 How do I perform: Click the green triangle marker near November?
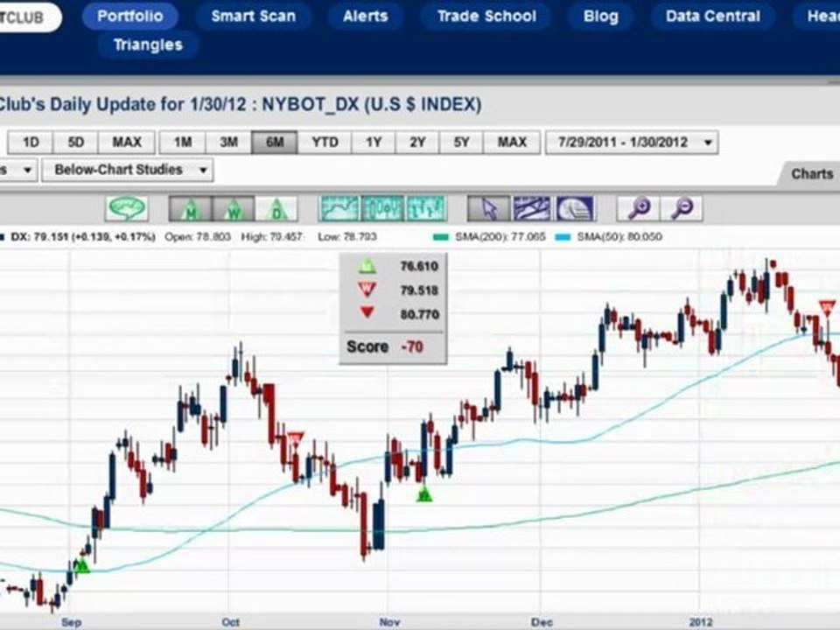[424, 493]
